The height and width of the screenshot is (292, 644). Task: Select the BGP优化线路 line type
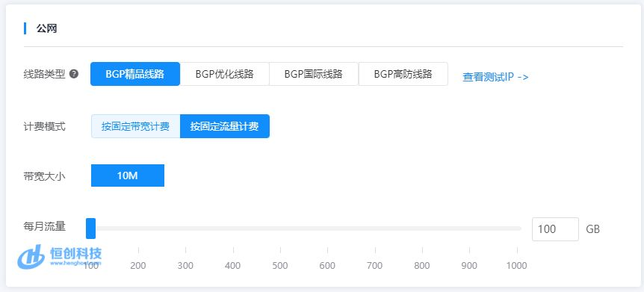click(225, 74)
